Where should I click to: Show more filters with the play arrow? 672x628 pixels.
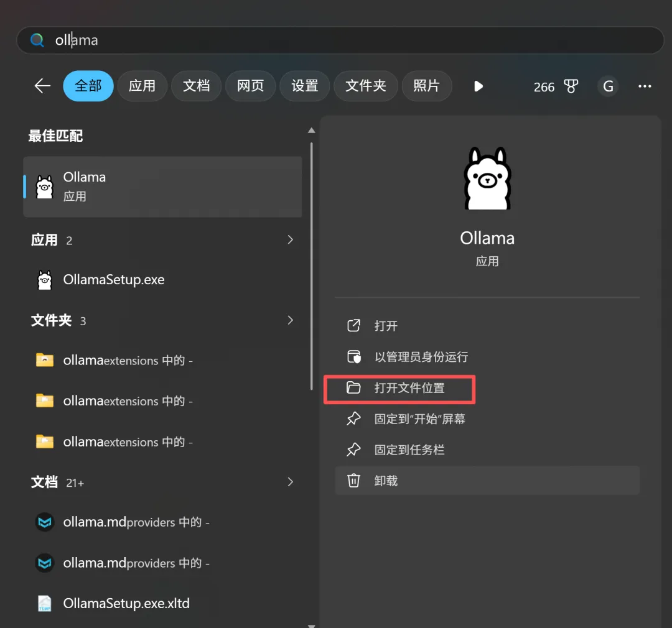478,86
